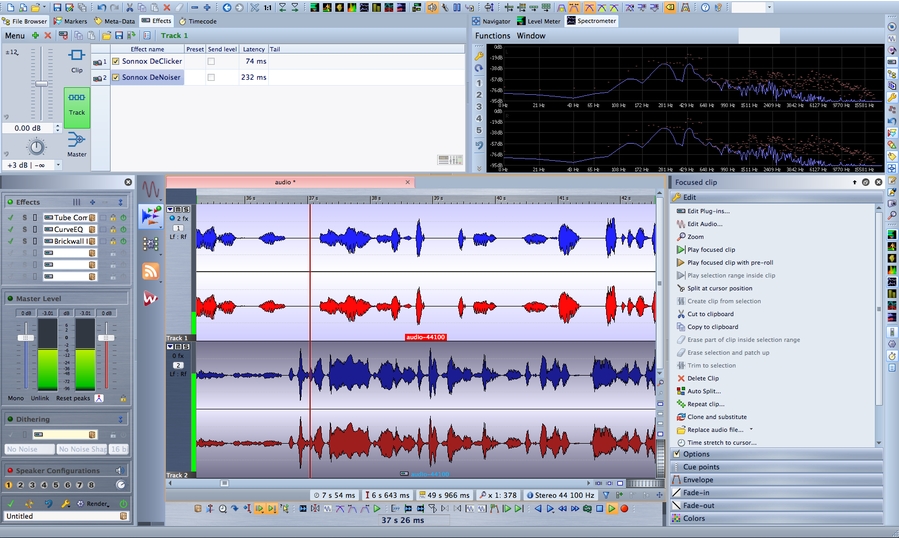Viewport: 899px width, 538px height.
Task: Remove effect with red X in Effects toolbar
Action: tap(48, 36)
